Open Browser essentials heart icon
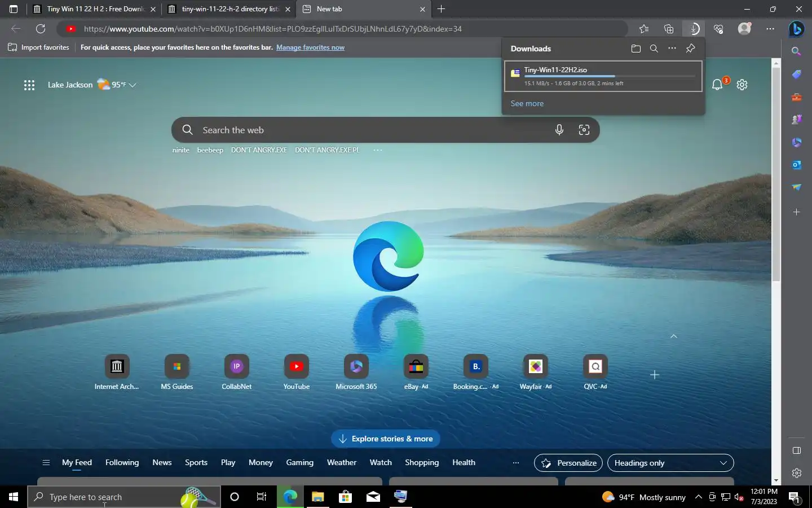 (718, 29)
